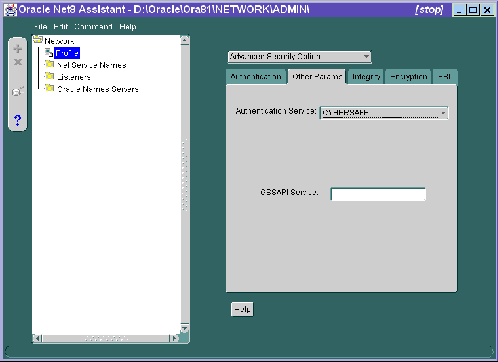
Task: Click the green plus create icon
Action: tap(18, 49)
